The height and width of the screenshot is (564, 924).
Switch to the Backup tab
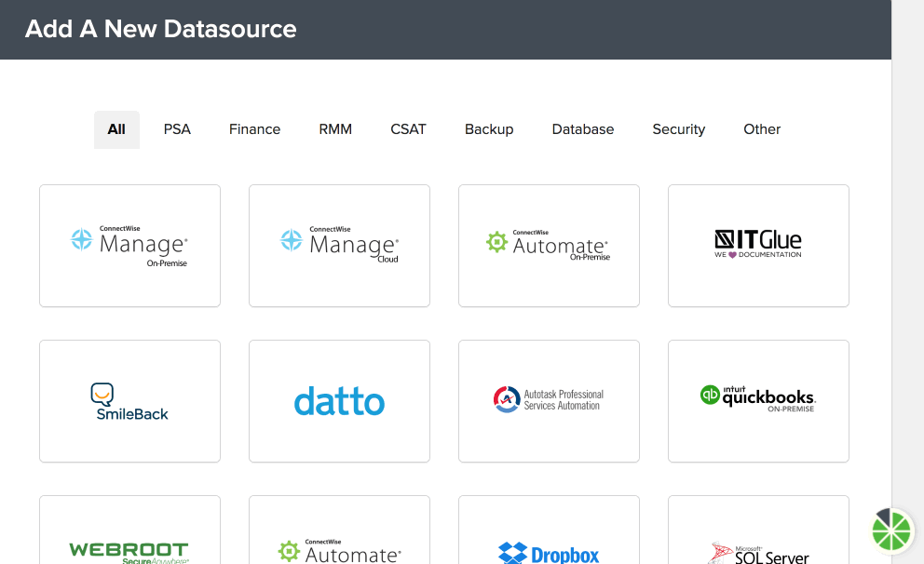(x=489, y=129)
